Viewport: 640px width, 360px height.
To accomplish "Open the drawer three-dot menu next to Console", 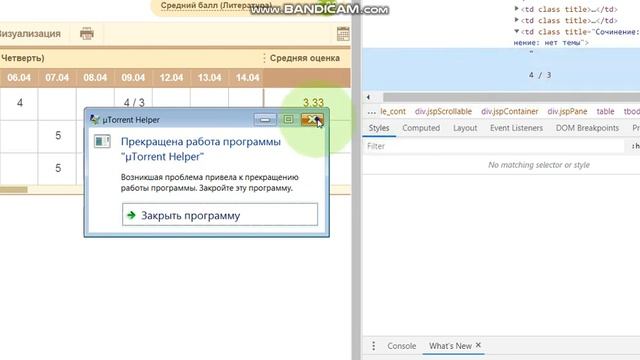I will [373, 346].
